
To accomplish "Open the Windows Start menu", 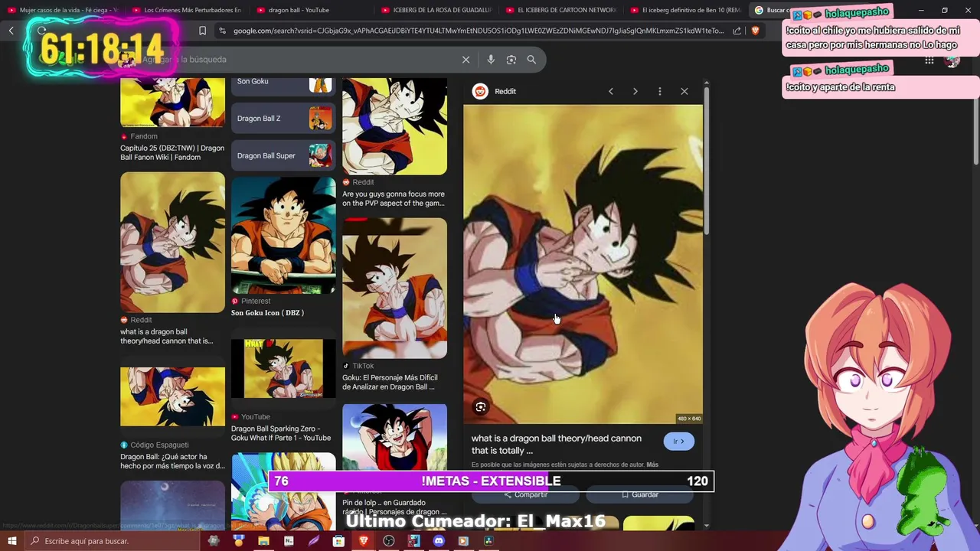I will (12, 541).
